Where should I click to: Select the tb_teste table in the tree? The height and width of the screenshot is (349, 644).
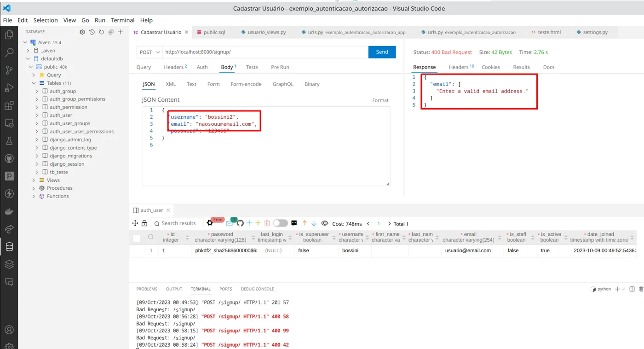(x=59, y=172)
